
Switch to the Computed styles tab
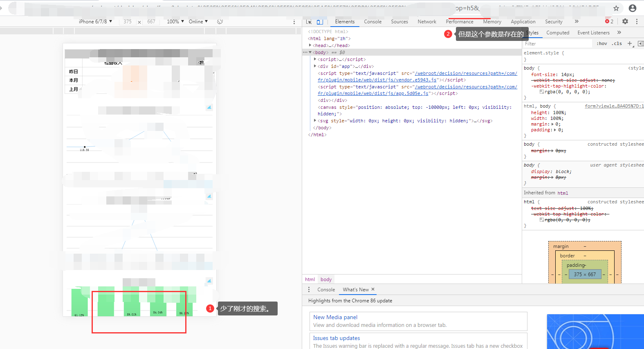558,33
